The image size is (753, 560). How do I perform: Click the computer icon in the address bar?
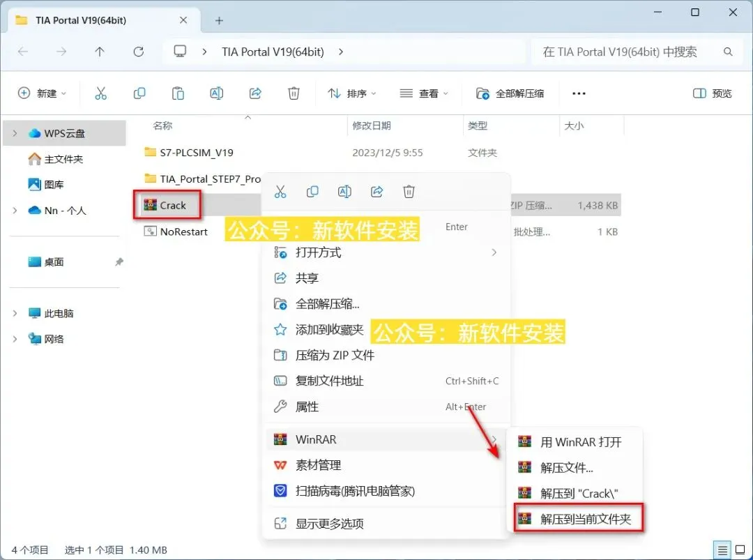[180, 52]
